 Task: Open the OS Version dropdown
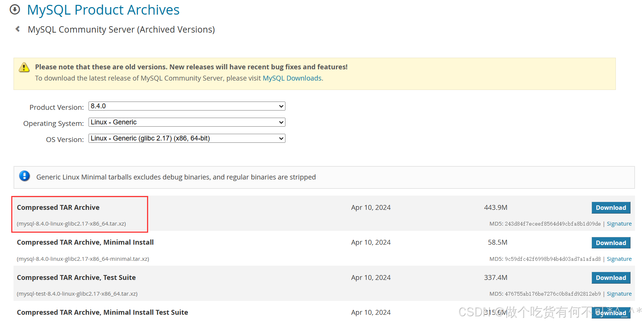(186, 138)
